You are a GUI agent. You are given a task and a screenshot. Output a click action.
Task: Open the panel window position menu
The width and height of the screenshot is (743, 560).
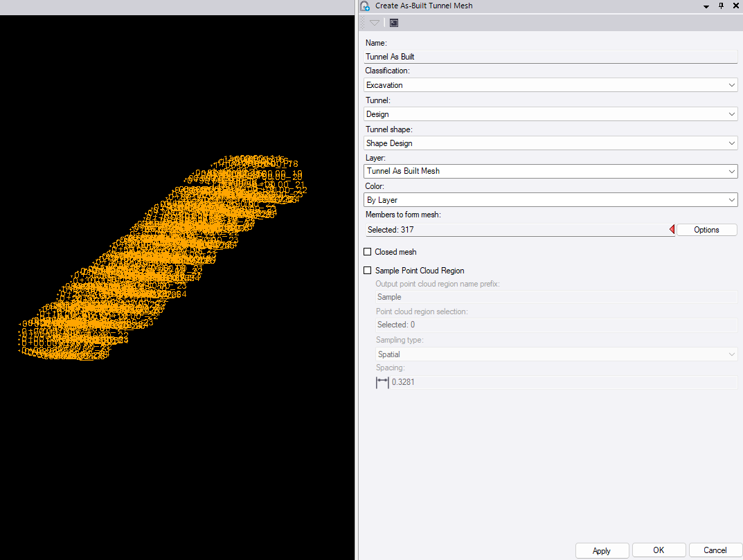(706, 6)
